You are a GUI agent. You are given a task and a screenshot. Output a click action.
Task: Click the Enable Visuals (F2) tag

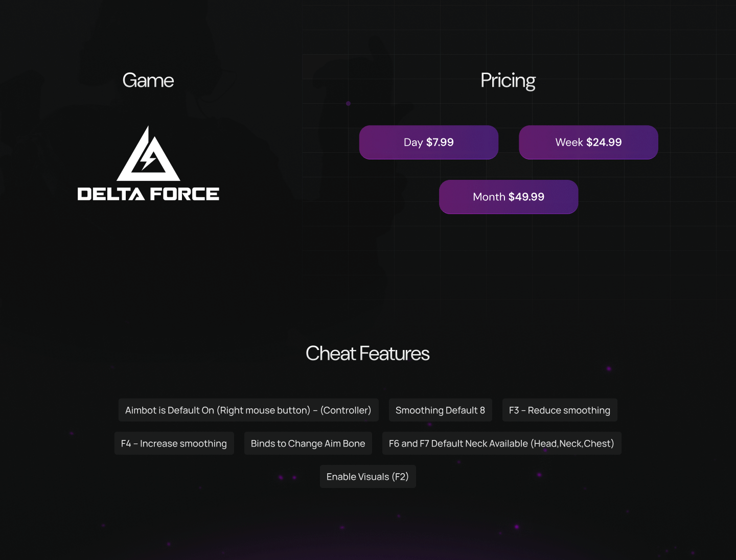pyautogui.click(x=367, y=477)
